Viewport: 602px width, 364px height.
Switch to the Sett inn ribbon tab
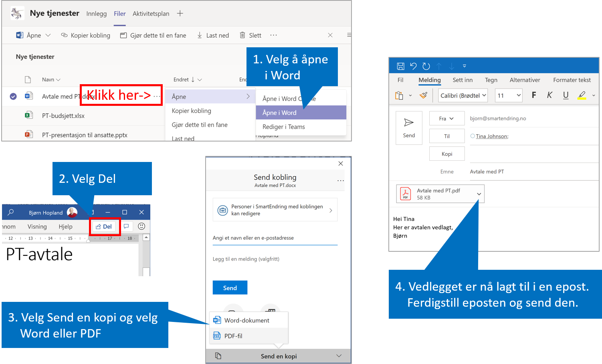[x=463, y=80]
